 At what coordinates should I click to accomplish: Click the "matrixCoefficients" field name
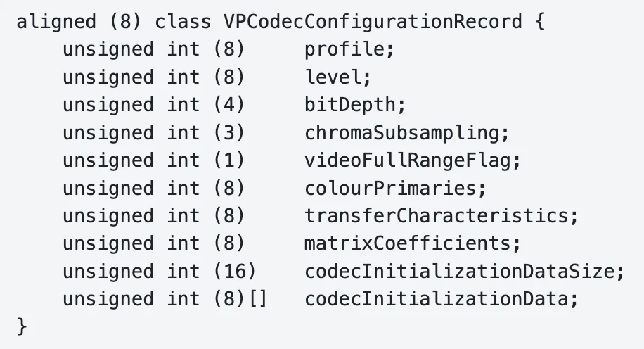[413, 243]
